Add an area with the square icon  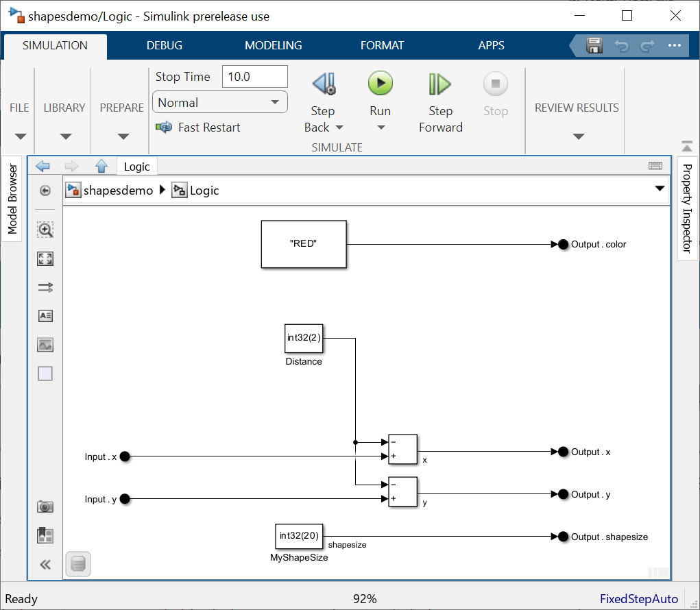pos(45,374)
